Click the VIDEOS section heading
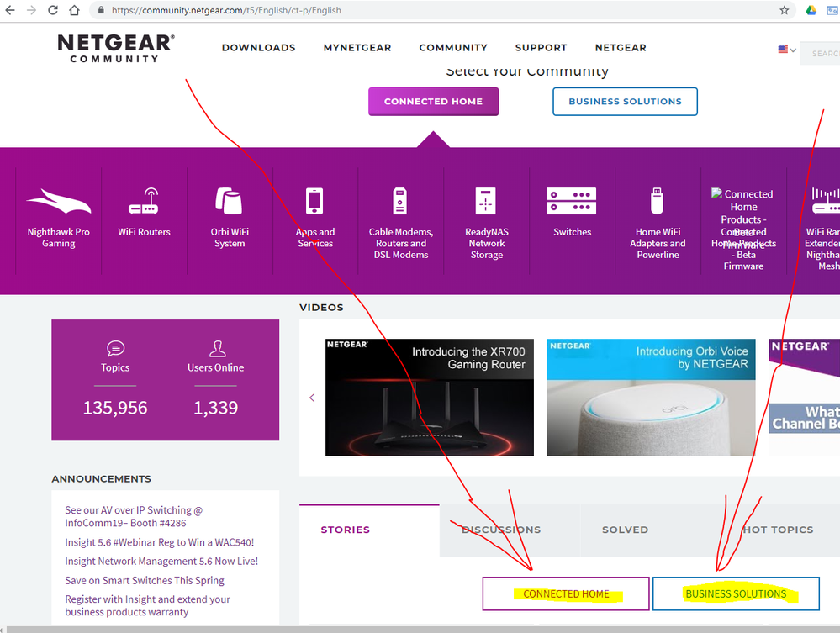 point(321,308)
